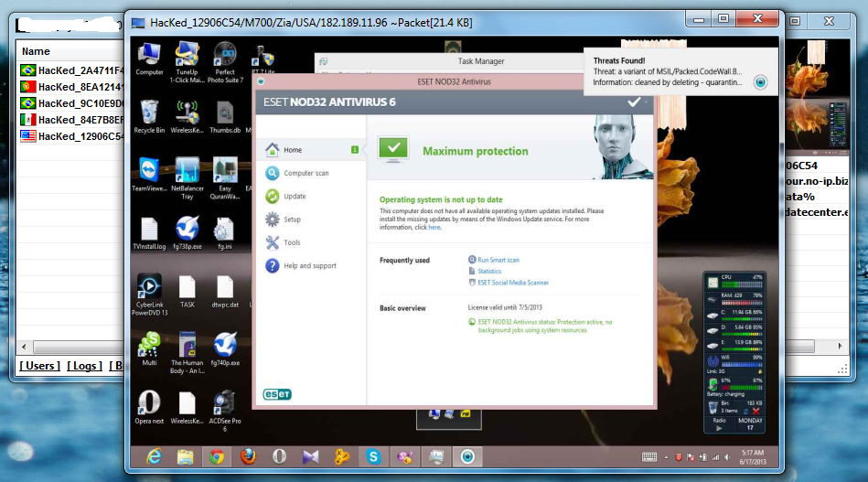868x482 pixels.
Task: Select the Thumbs.db file icon
Action: (225, 117)
